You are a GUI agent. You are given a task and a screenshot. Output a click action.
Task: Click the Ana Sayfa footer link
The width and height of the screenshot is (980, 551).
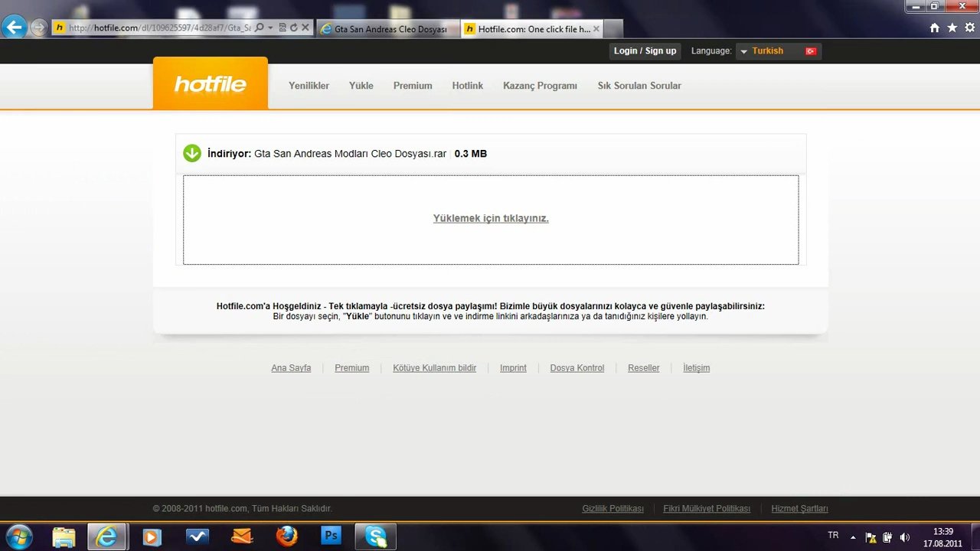coord(291,368)
